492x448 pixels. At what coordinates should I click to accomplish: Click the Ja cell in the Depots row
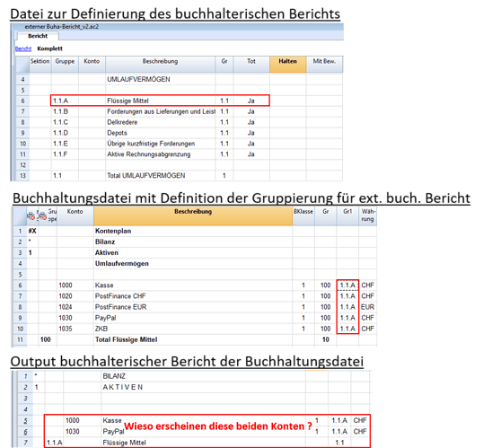pos(251,133)
